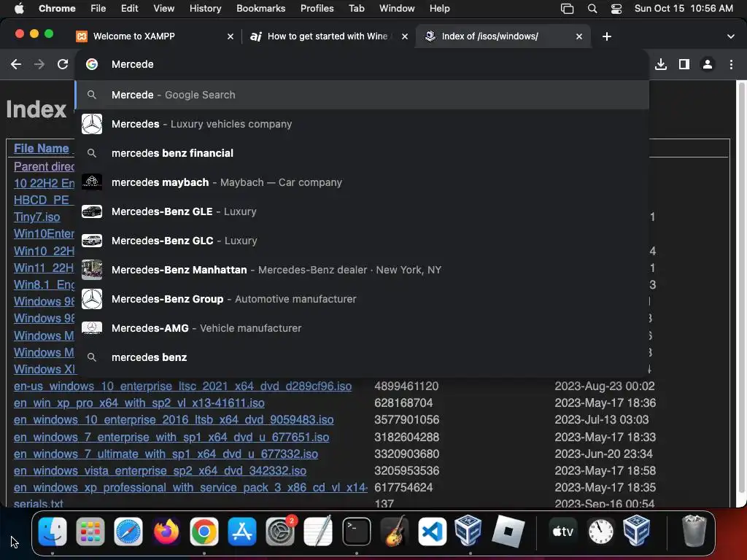The height and width of the screenshot is (560, 747).
Task: Open System Settings from the Dock
Action: 280,532
